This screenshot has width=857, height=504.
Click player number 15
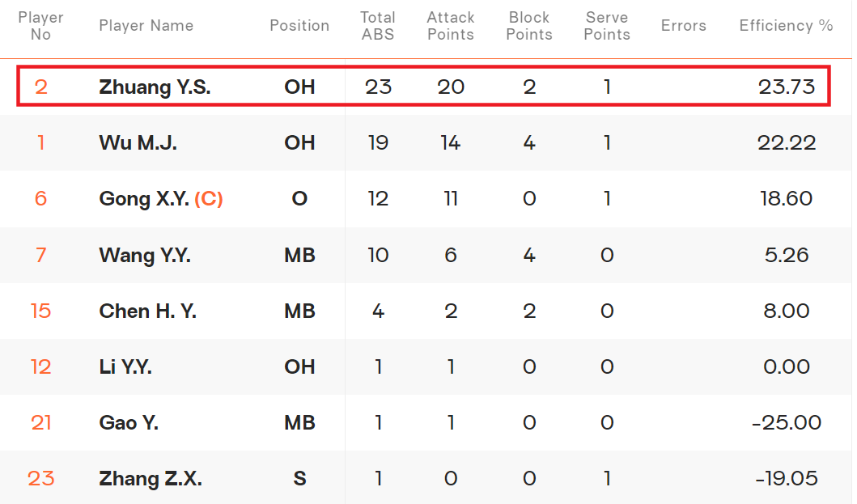(x=40, y=311)
